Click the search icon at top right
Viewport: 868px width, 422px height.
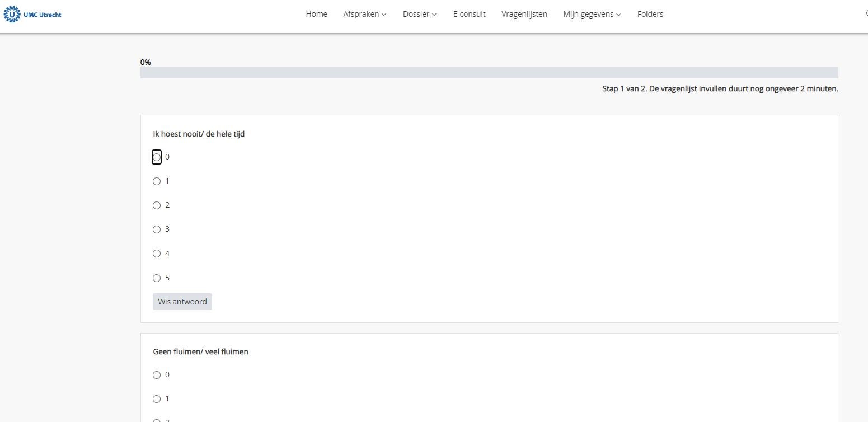[x=866, y=14]
